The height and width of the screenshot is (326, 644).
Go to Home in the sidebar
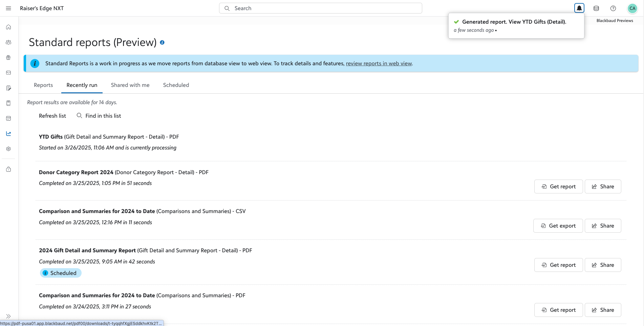[x=8, y=27]
